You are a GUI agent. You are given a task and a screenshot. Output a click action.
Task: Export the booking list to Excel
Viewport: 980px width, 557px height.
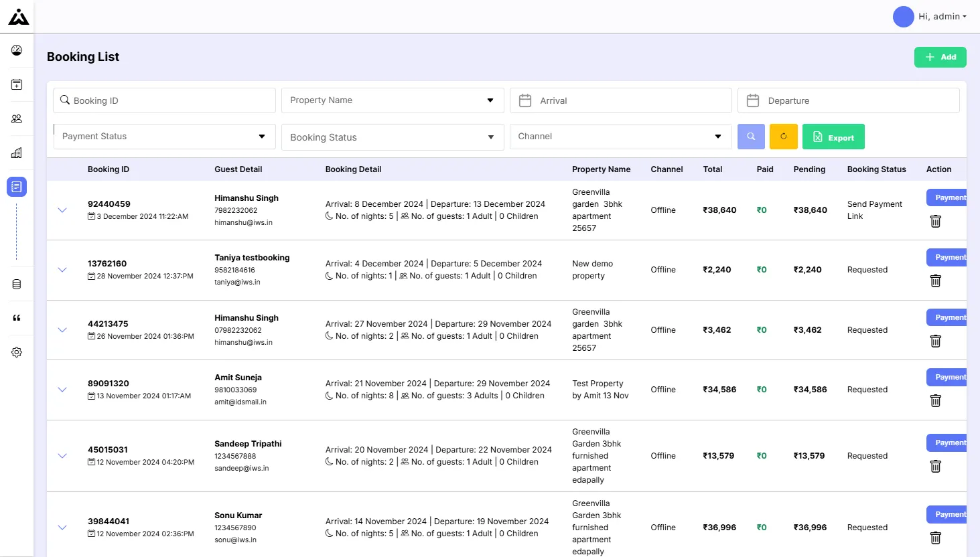(833, 137)
